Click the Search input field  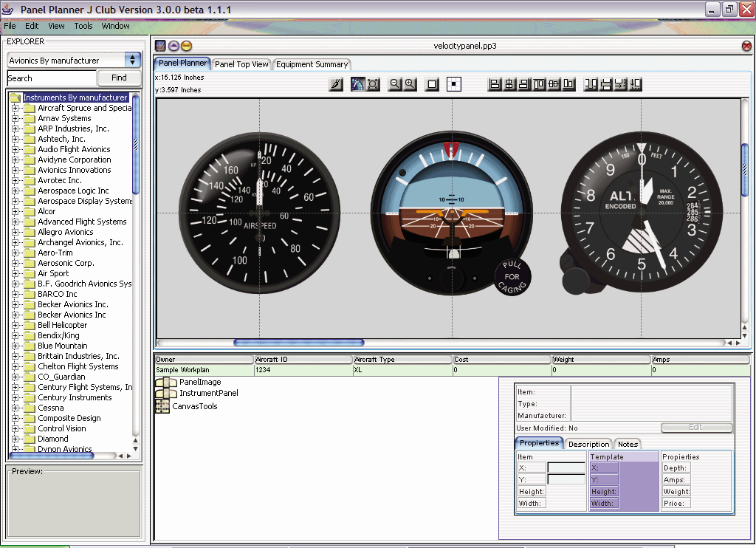coord(52,78)
